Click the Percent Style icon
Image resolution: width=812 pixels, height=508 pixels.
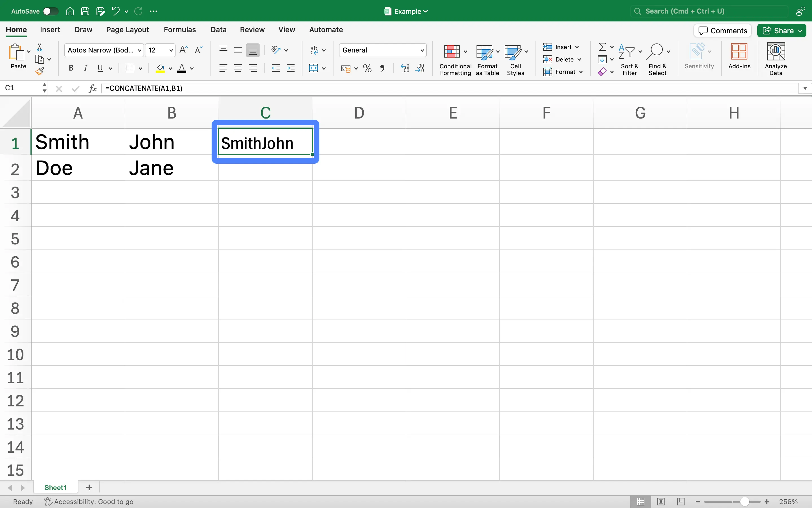point(367,69)
